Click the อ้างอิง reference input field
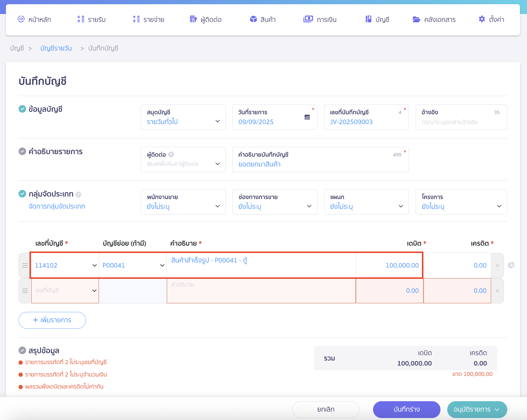The image size is (527, 420). coord(461,122)
